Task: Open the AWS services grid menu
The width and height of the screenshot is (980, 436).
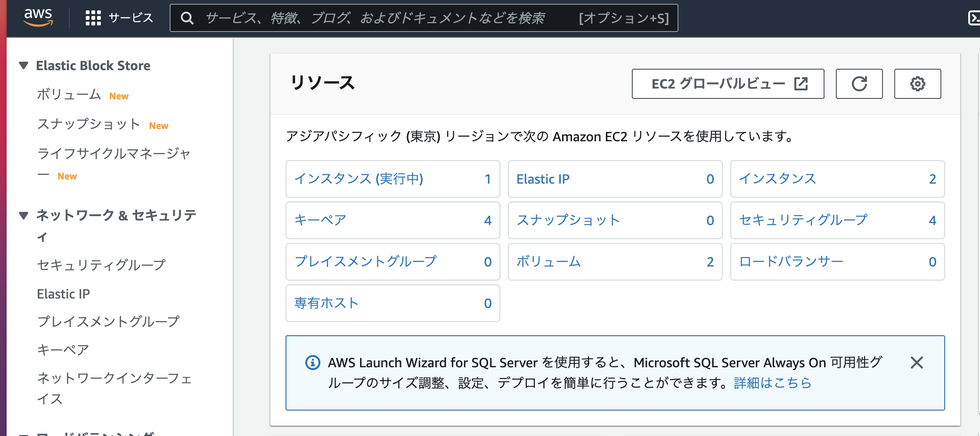Action: pos(93,18)
